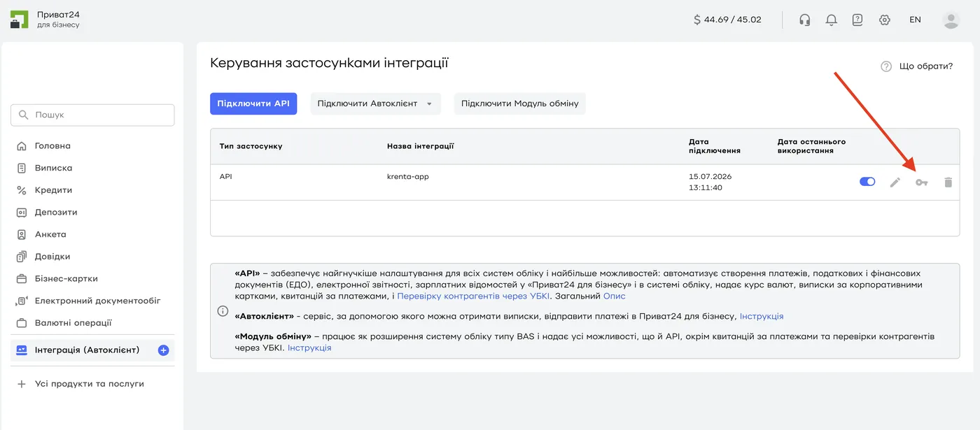Click the Анкета profile icon
The height and width of the screenshot is (430, 980).
(21, 234)
